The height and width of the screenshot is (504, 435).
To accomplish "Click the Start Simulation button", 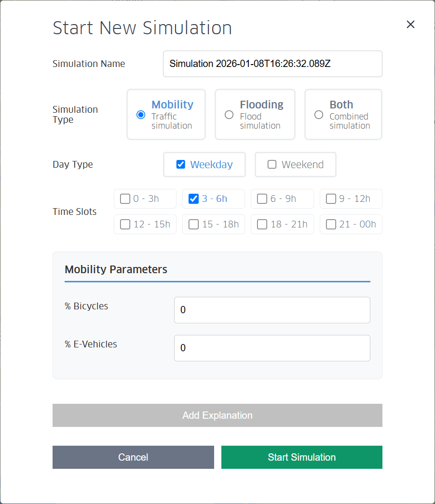I will 301,457.
